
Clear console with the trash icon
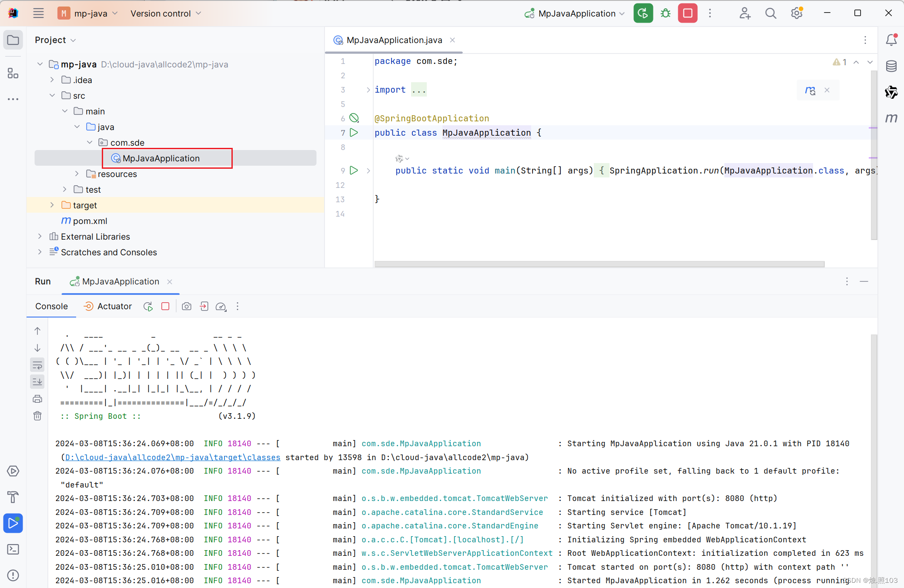point(37,416)
